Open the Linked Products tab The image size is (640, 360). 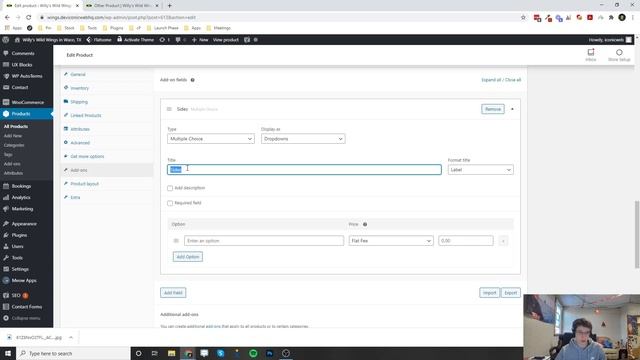(86, 116)
